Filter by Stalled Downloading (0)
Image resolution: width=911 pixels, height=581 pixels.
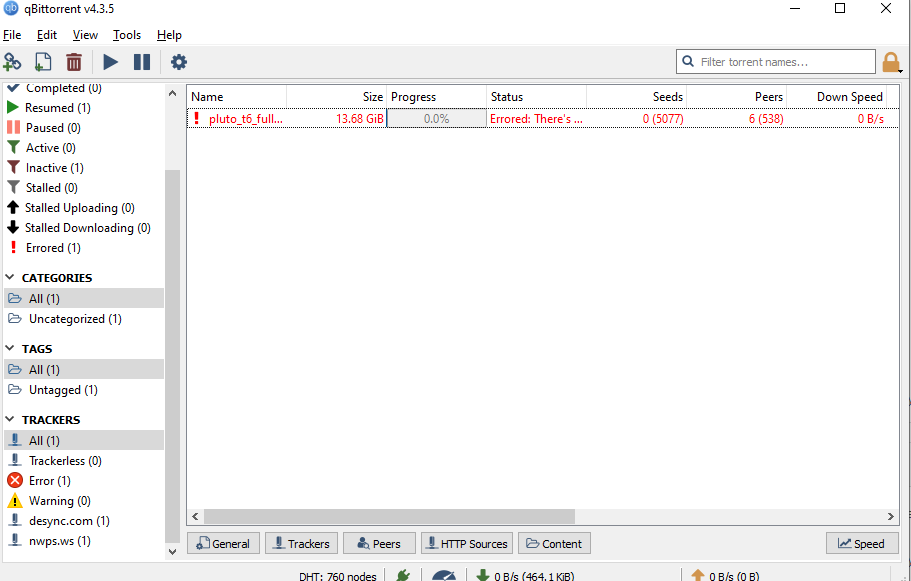[x=79, y=228]
